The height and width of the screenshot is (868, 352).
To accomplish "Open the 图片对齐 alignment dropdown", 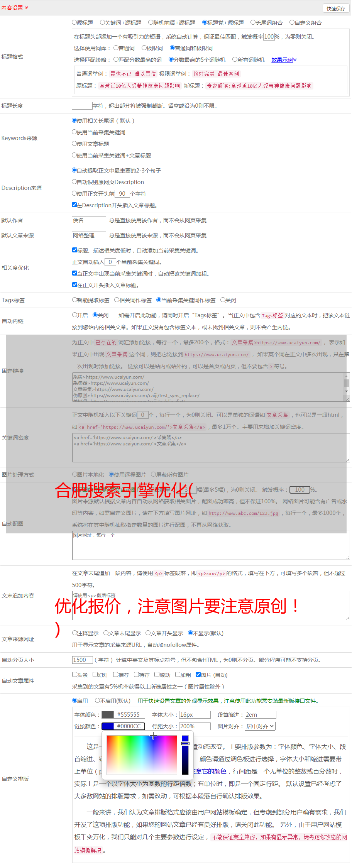I will point(260,726).
